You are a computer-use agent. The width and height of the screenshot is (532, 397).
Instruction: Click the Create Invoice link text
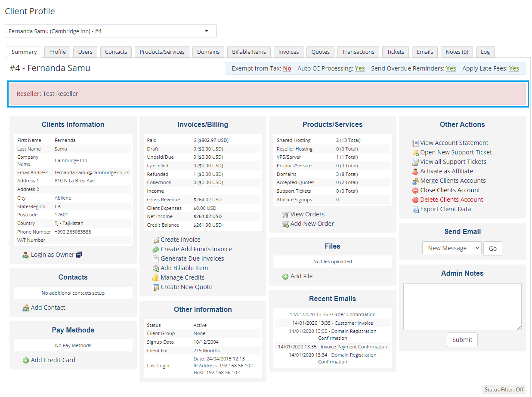(180, 240)
